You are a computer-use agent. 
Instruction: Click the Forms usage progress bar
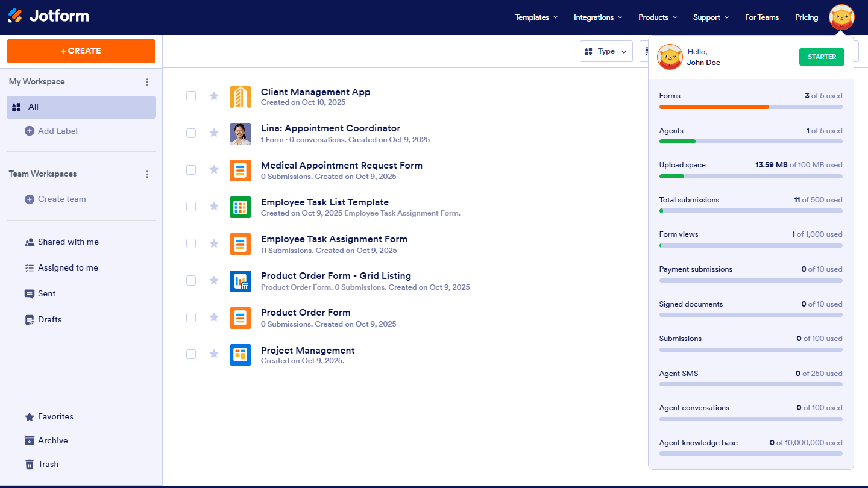(750, 107)
